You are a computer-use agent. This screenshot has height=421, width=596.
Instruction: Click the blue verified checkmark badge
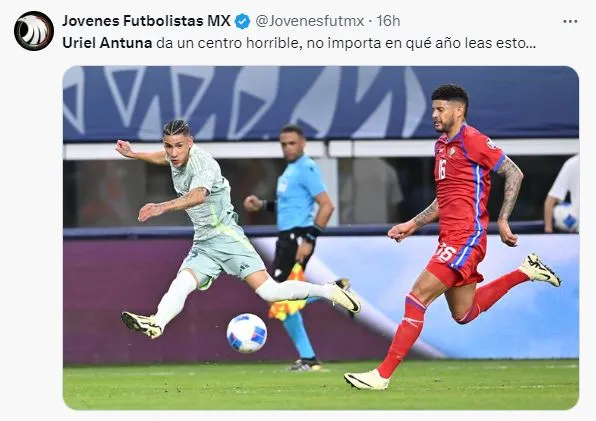pyautogui.click(x=243, y=21)
